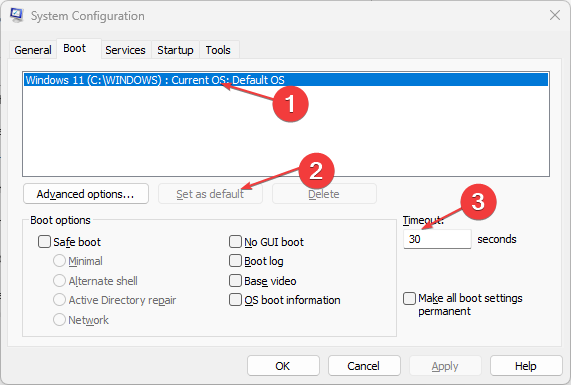Select the Minimal radio button
Image resolution: width=571 pixels, height=385 pixels.
pyautogui.click(x=59, y=261)
